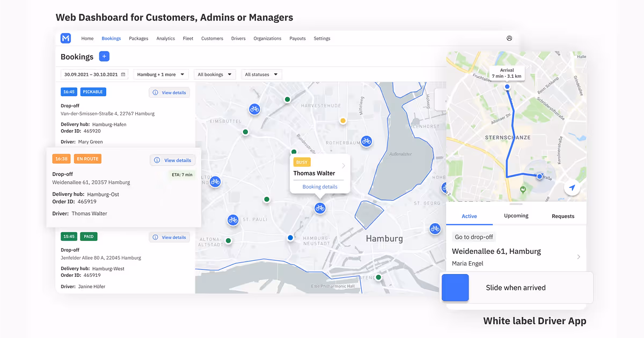Click the Slide when arrived text
This screenshot has width=644, height=338.
click(x=516, y=288)
